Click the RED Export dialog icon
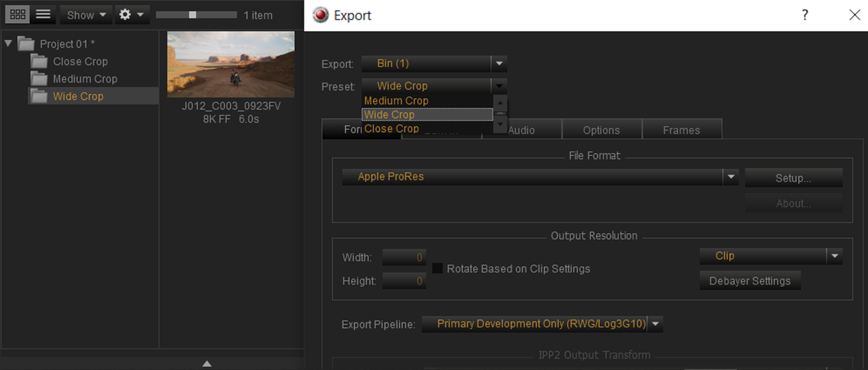The width and height of the screenshot is (868, 370). [x=321, y=15]
